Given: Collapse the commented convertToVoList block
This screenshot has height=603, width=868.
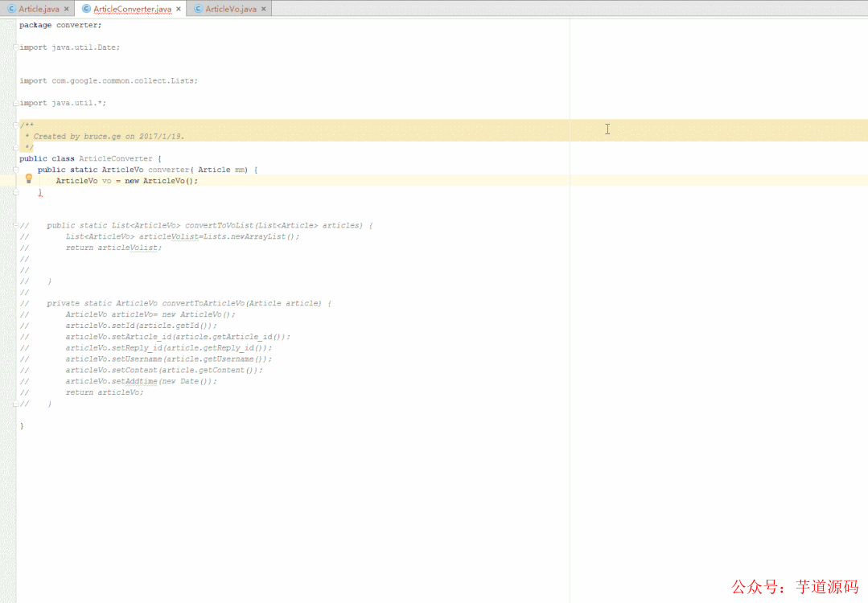Looking at the screenshot, I should [15, 225].
